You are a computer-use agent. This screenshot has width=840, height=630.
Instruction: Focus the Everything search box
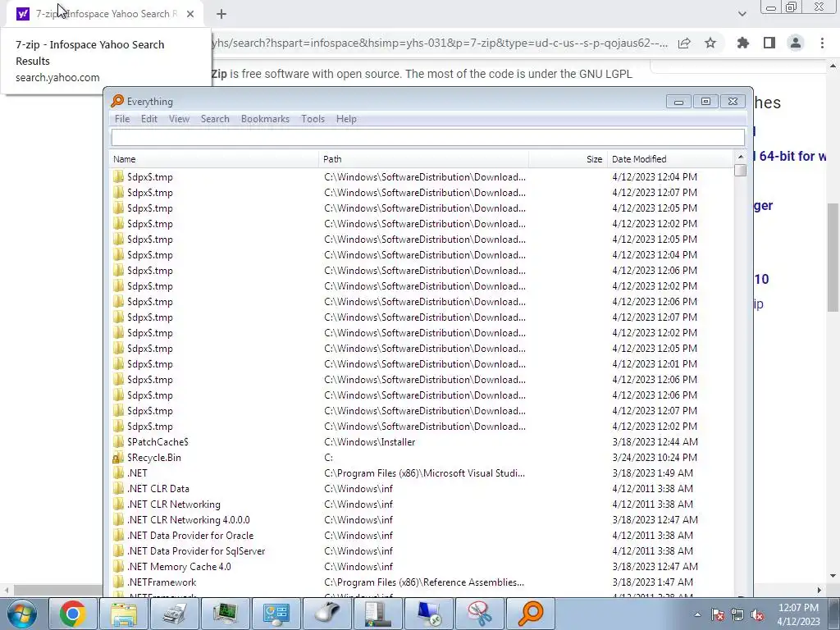[428, 137]
